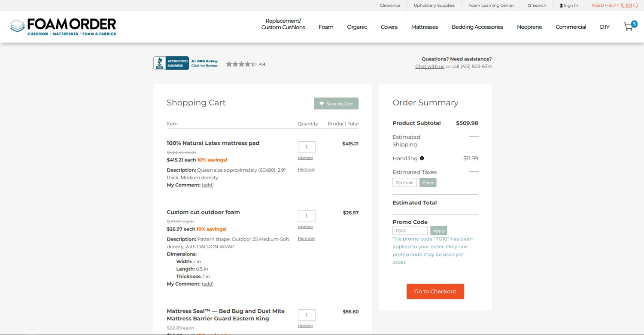This screenshot has height=335, width=644.
Task: Open the Organic menu
Action: click(357, 27)
